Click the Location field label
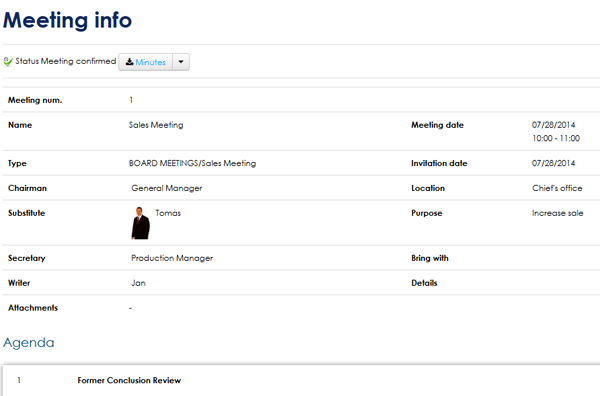Image resolution: width=600 pixels, height=396 pixels. click(x=428, y=188)
